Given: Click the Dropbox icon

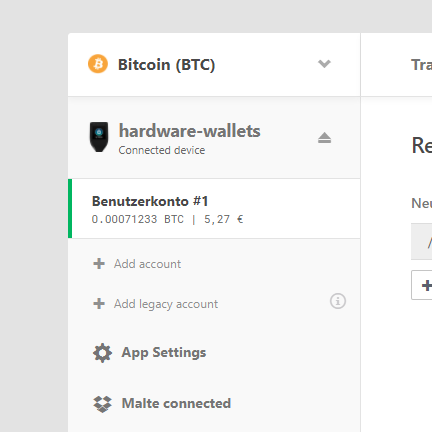Looking at the screenshot, I should [102, 404].
